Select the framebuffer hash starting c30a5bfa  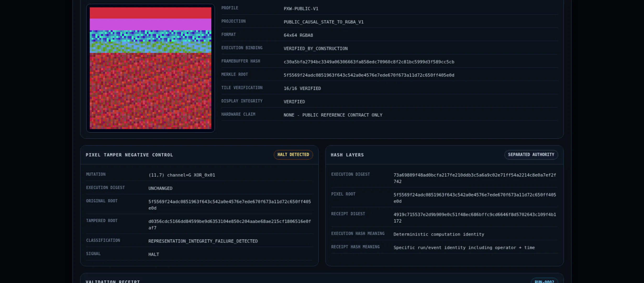tap(369, 62)
